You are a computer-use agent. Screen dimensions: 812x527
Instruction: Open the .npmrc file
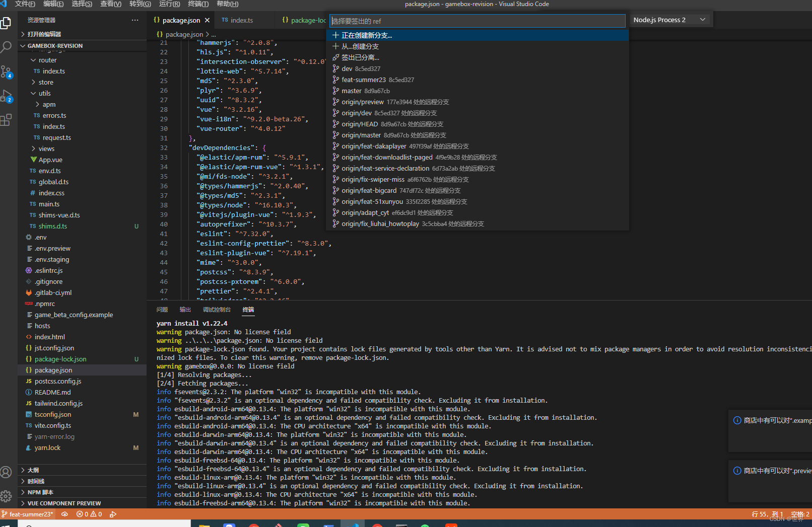44,304
